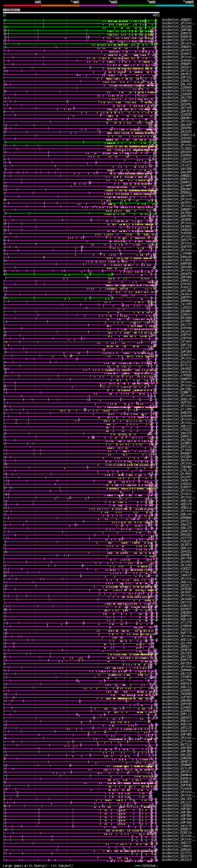
Task: Select hit label UniRef100_C5Y7E8
Action: (x=177, y=91)
